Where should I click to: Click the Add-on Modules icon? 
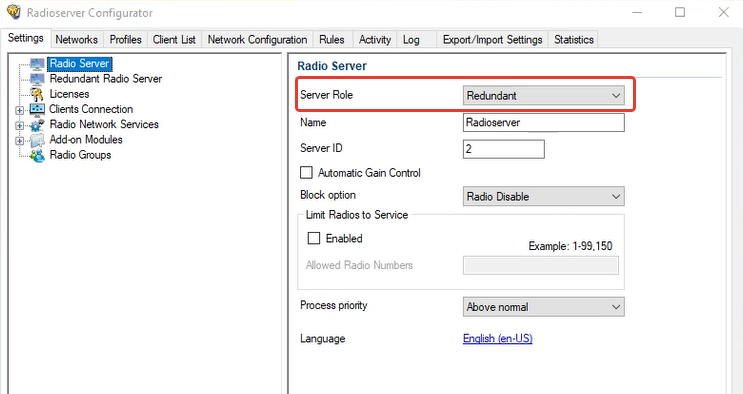[x=37, y=140]
